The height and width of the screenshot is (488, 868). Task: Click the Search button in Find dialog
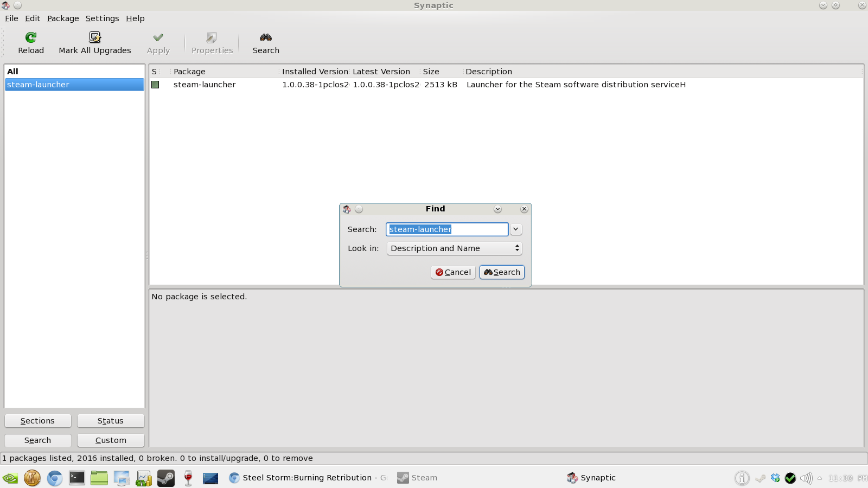(x=502, y=272)
